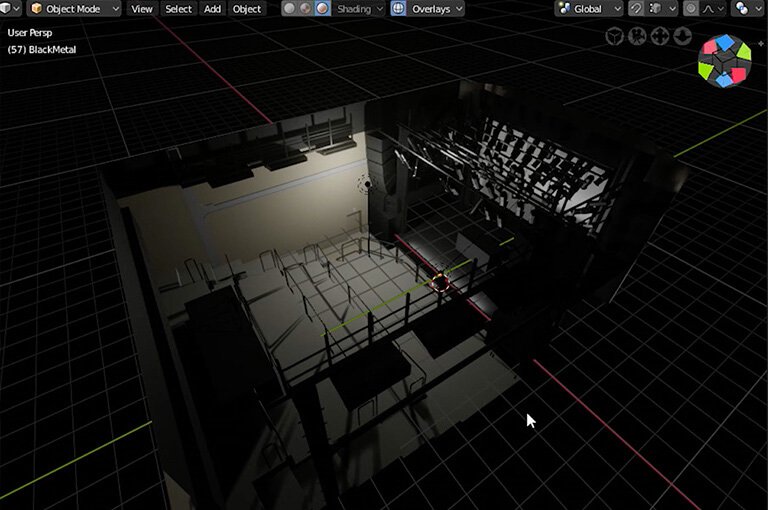
Task: Toggle viewport overlays on or off
Action: tap(399, 9)
